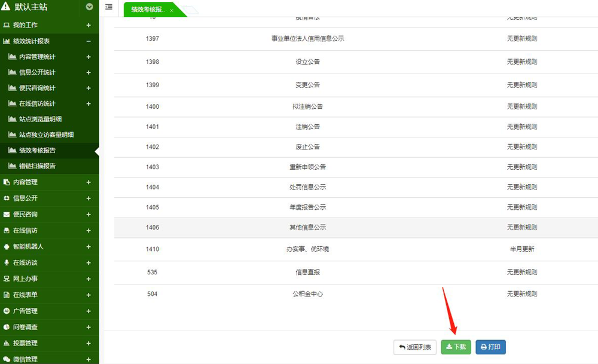Click the 我的工作 laptop icon
This screenshot has height=364, width=598.
(x=7, y=25)
